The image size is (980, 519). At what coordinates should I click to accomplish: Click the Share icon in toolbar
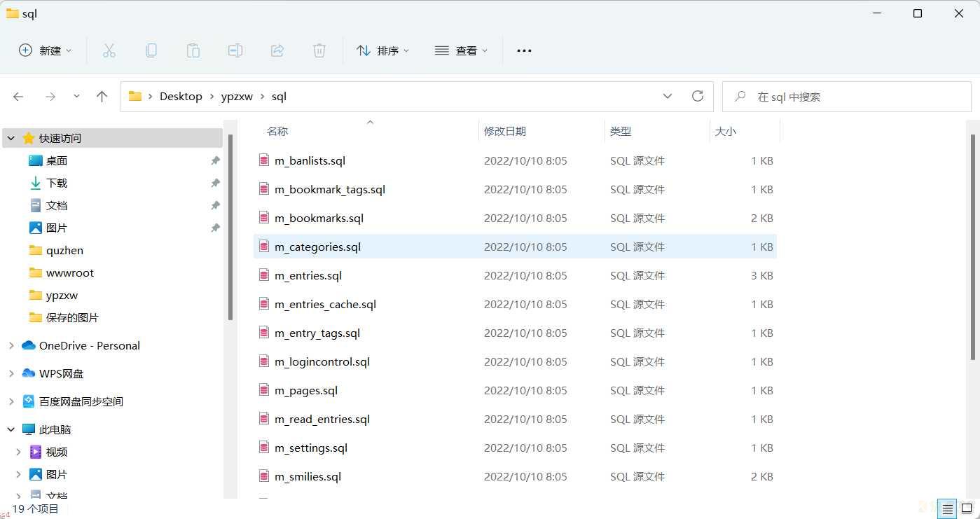[277, 50]
